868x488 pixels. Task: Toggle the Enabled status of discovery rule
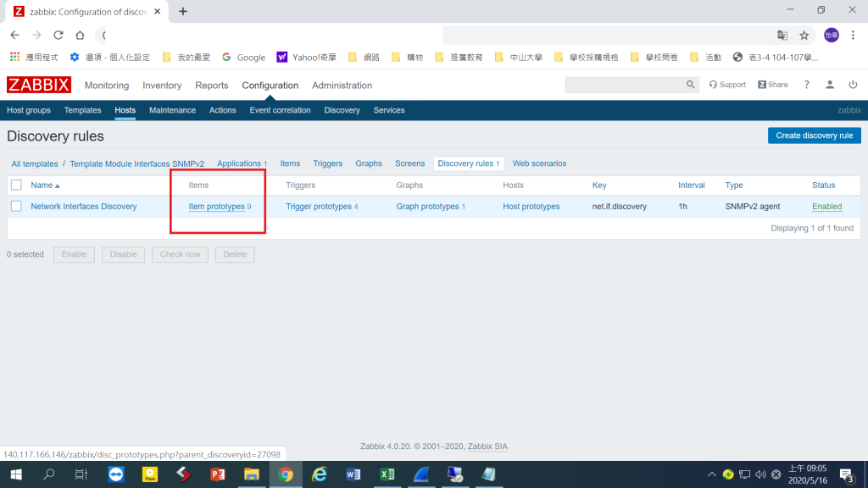pos(826,207)
